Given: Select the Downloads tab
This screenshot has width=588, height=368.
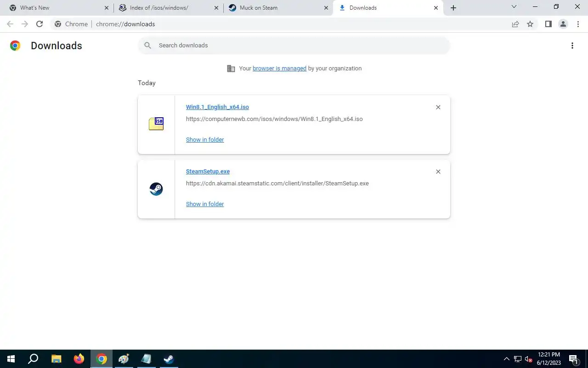Looking at the screenshot, I should (x=388, y=8).
